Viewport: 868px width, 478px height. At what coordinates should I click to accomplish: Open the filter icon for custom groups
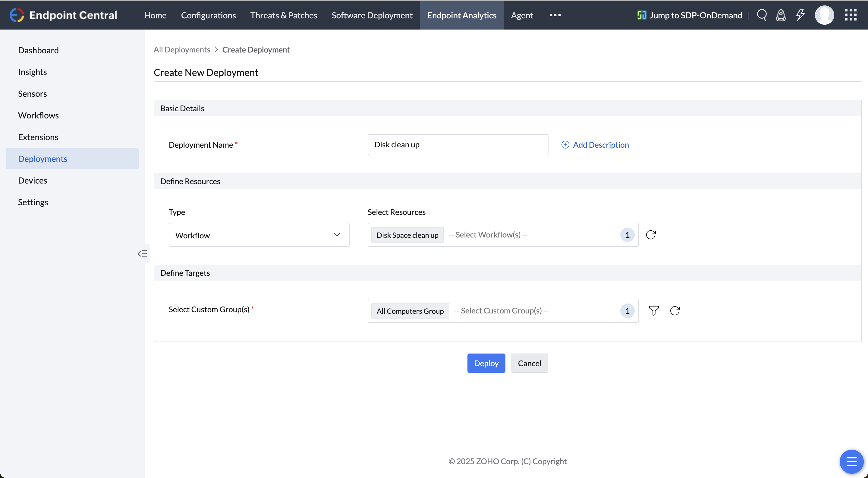point(654,311)
